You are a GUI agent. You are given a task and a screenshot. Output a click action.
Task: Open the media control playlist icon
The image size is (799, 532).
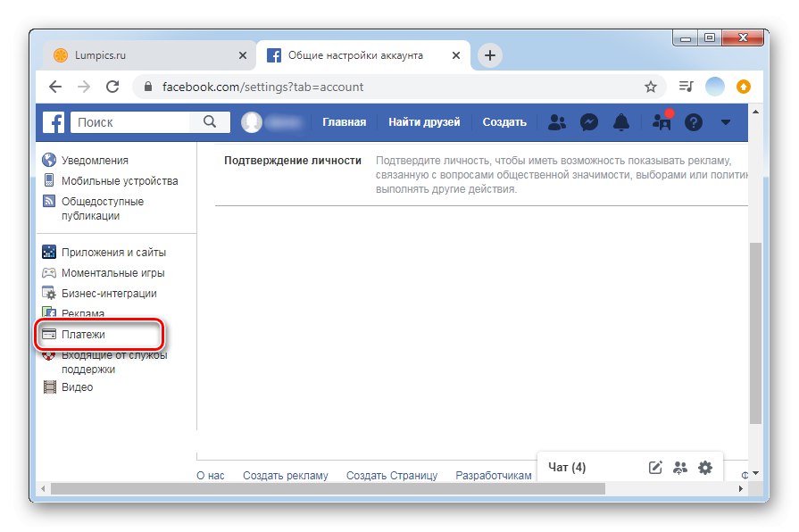[686, 87]
